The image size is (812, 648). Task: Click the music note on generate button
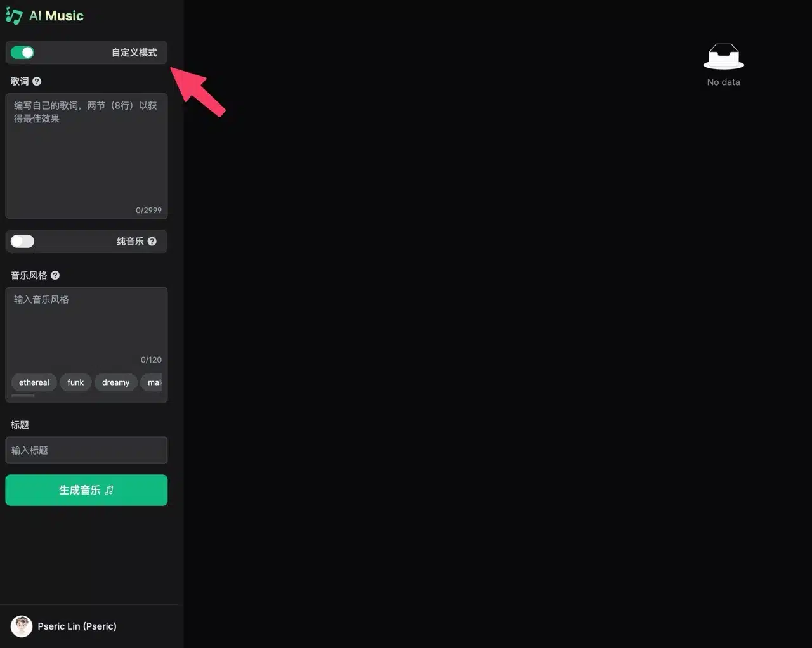pos(109,490)
